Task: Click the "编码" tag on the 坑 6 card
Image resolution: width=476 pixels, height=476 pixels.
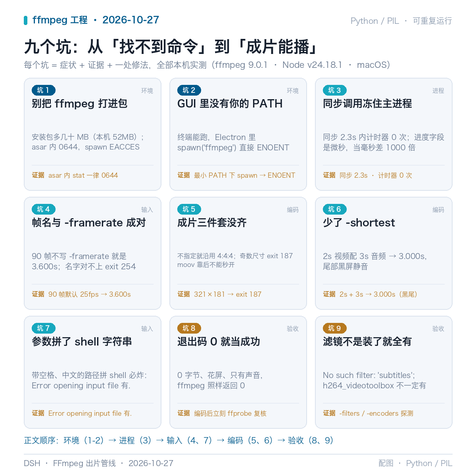Action: click(x=438, y=210)
